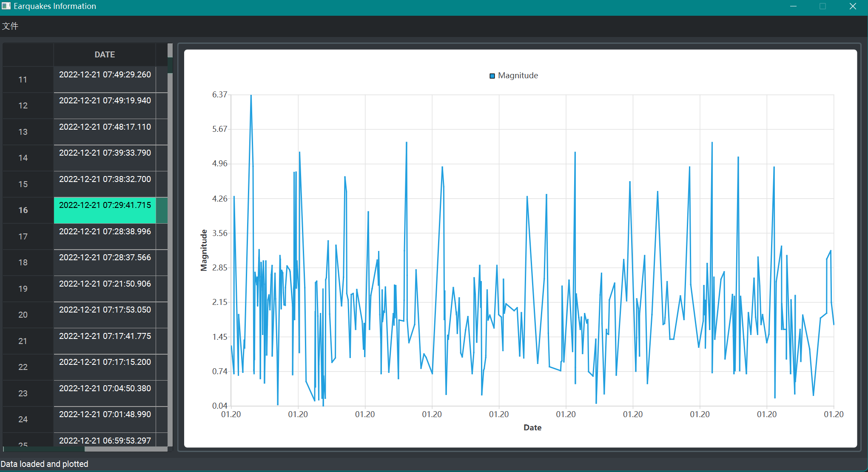Select date cell 2022-12-21 07:01:48.990

105,419
